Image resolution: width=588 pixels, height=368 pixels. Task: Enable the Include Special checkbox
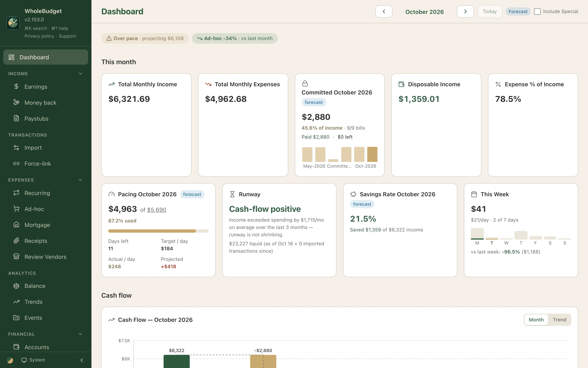point(537,11)
